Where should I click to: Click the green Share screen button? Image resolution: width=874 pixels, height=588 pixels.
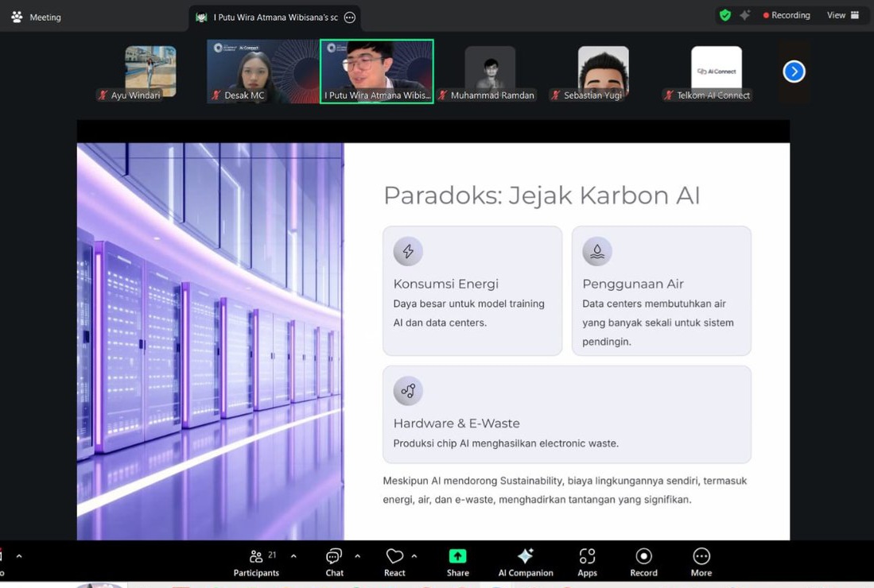(457, 563)
